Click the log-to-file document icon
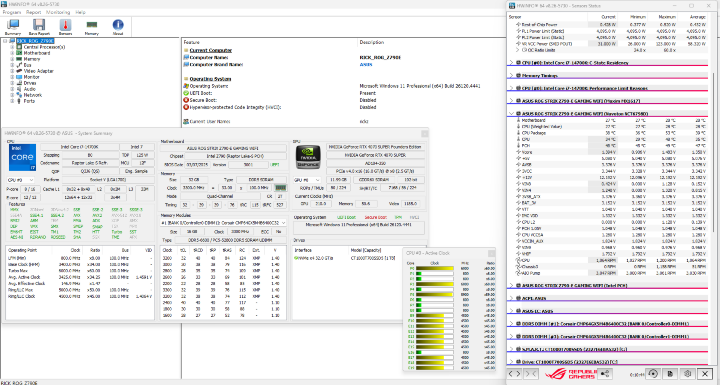This screenshot has height=385, width=720. coord(670,374)
